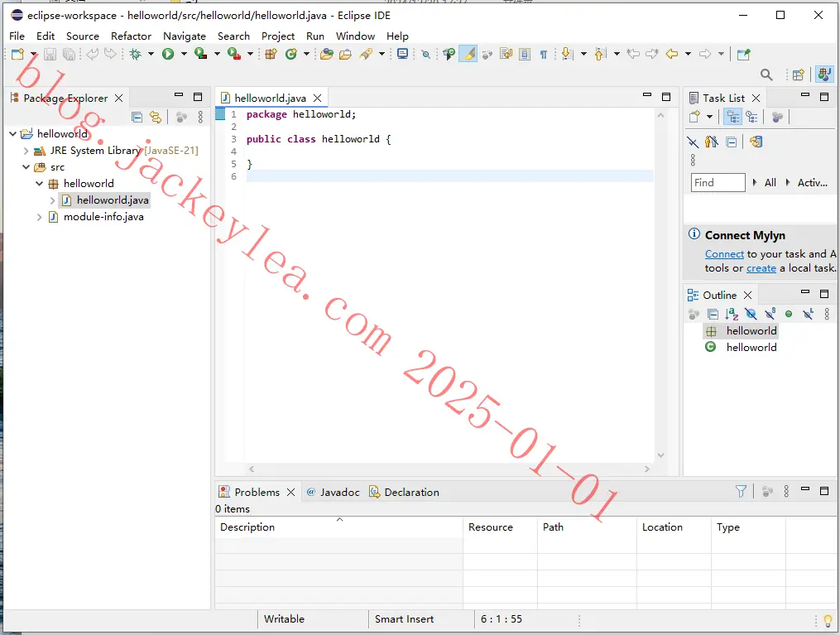The width and height of the screenshot is (840, 635).
Task: Click the New Java Class icon
Action: tap(290, 54)
